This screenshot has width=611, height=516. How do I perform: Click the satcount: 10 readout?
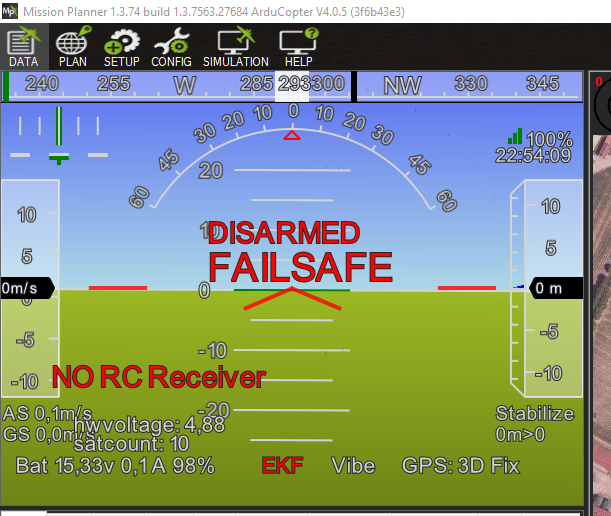131,444
